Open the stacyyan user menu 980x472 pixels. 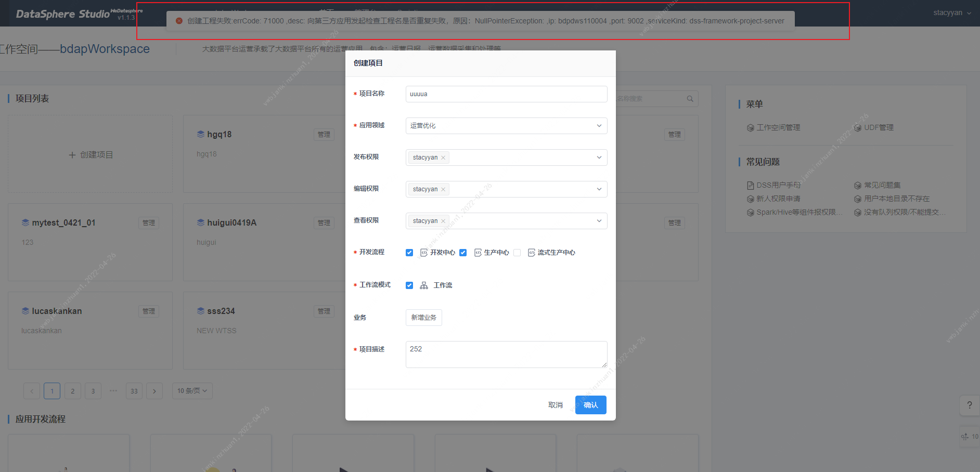coord(952,13)
